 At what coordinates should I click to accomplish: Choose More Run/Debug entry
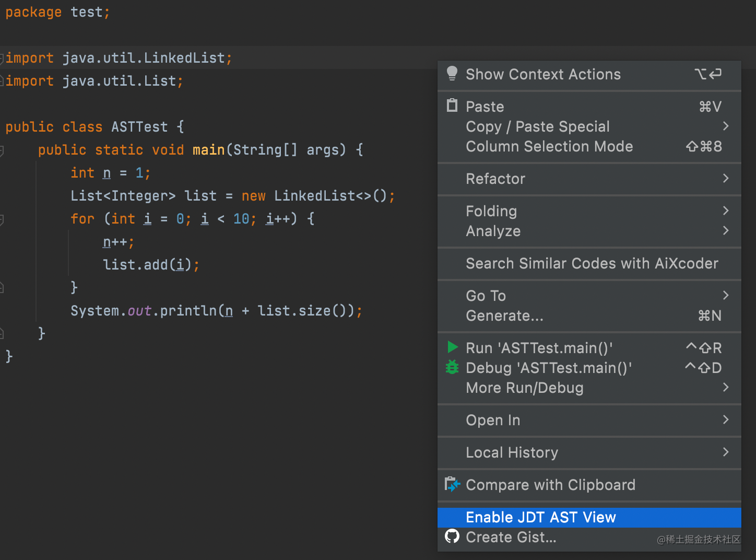(525, 388)
